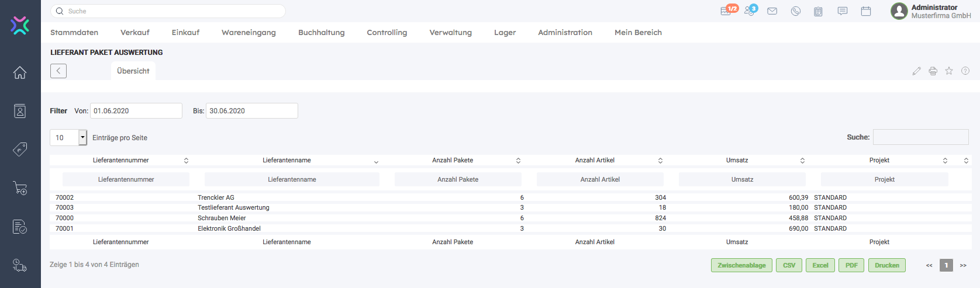This screenshot has width=980, height=288.
Task: Sort by Lieferantennummer column header
Action: coord(121,160)
